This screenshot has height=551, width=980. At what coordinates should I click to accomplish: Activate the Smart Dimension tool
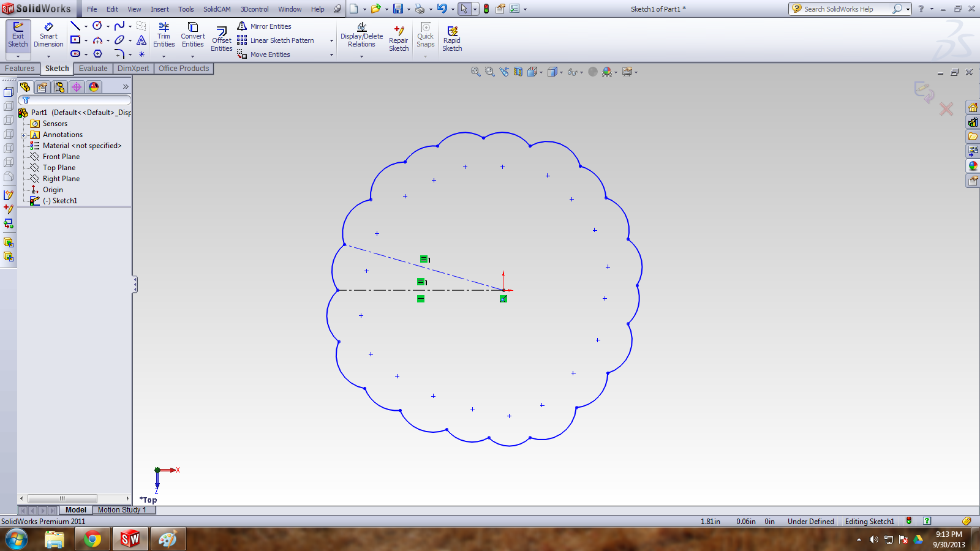[x=48, y=36]
